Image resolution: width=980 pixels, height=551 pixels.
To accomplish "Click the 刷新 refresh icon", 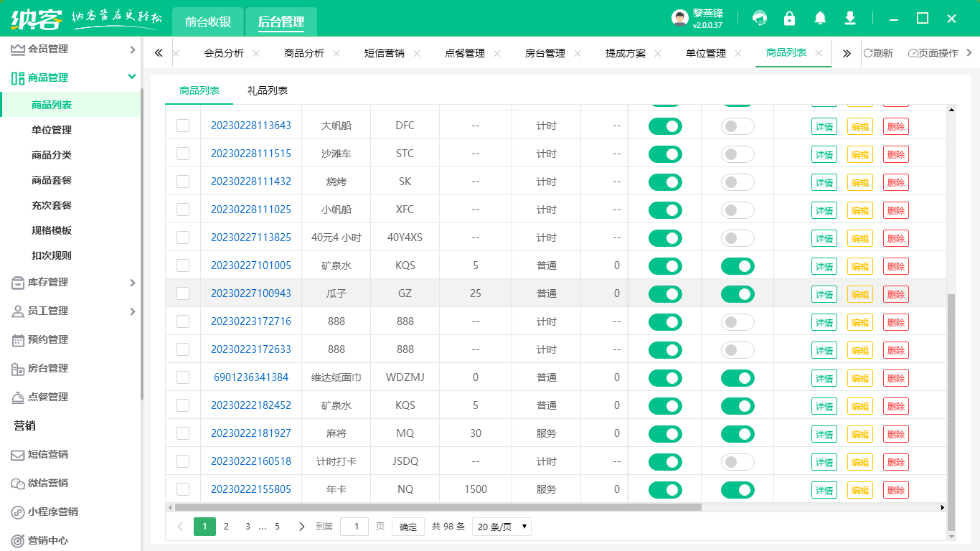I will click(881, 52).
